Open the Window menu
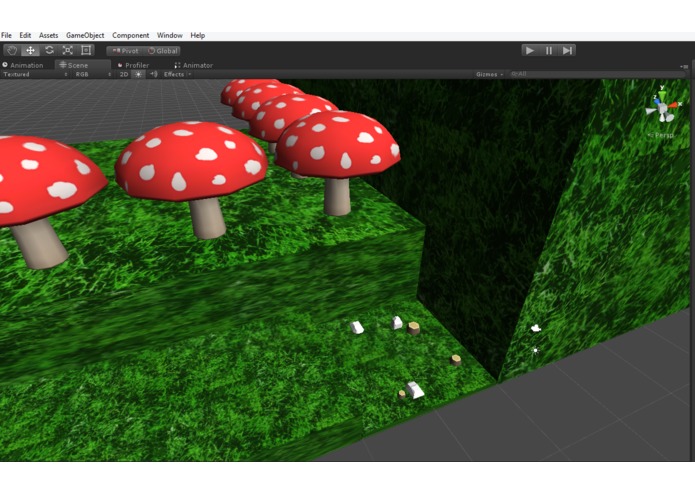Viewport: 695px width, 494px height. (170, 35)
